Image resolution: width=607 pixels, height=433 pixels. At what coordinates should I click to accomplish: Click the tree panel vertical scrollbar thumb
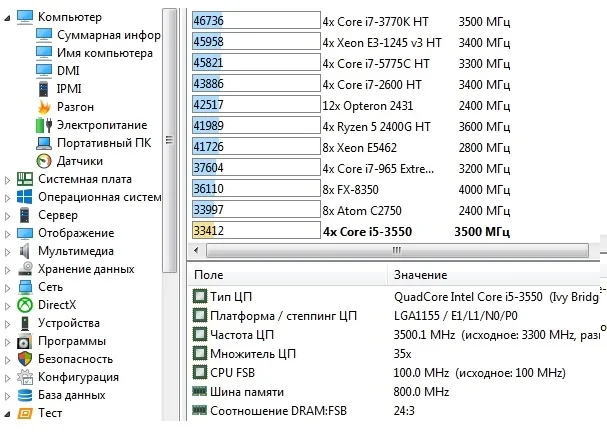(x=169, y=140)
